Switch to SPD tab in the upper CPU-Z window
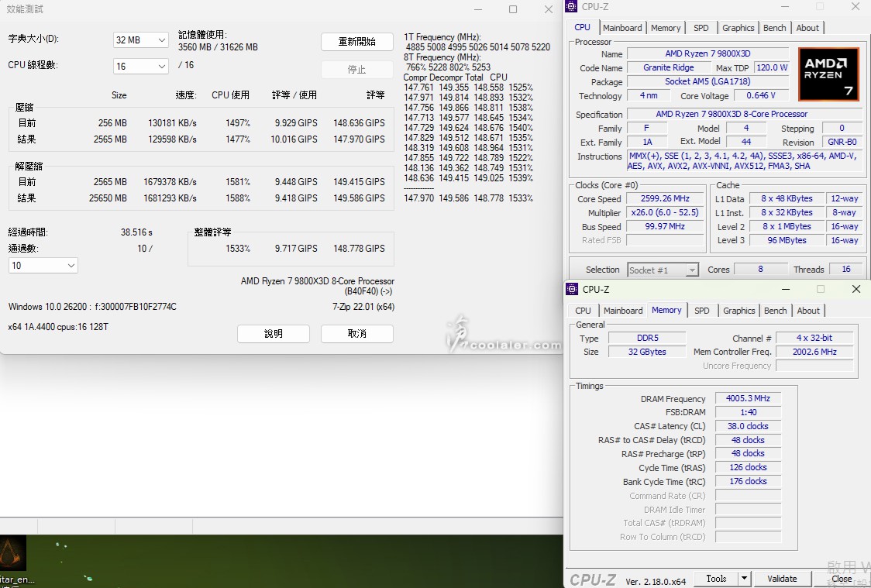 tap(701, 28)
